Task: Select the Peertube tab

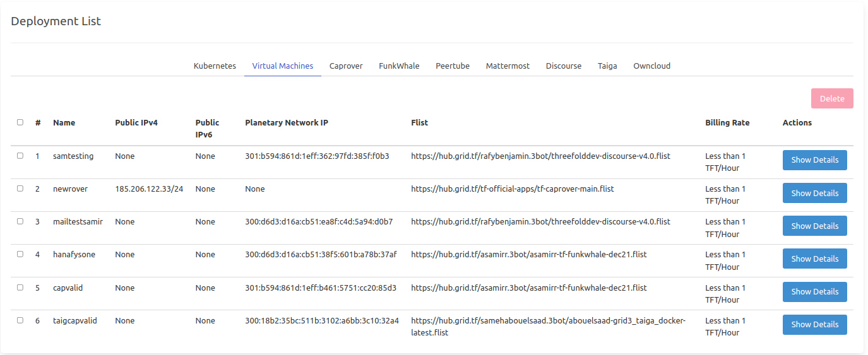Action: coord(453,66)
